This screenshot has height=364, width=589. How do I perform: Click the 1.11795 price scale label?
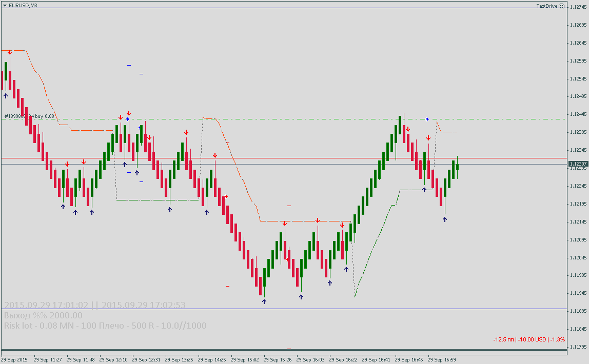point(578,347)
